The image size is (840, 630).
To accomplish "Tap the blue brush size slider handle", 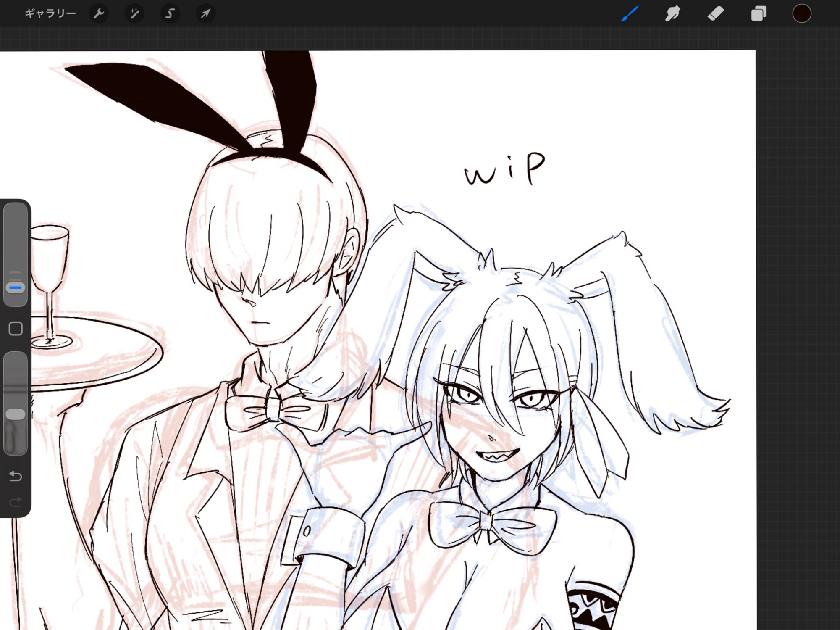I will click(16, 288).
